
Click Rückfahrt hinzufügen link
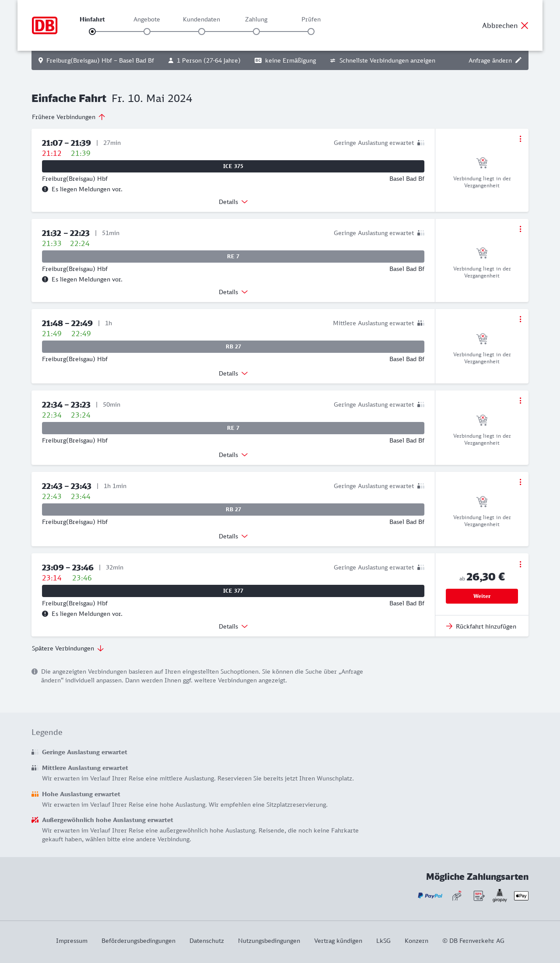point(481,626)
